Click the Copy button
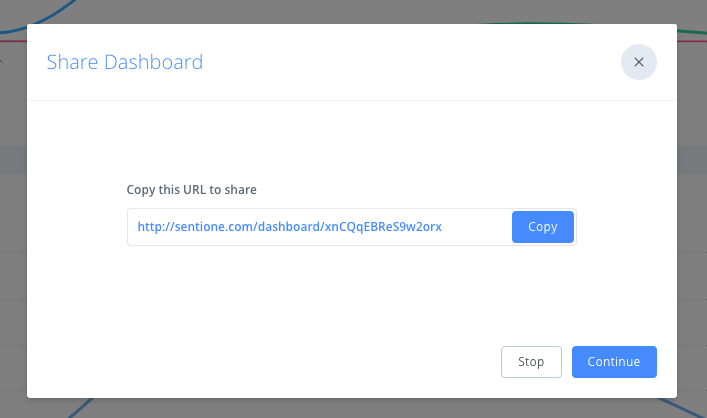Screen dimensions: 707x418 (542, 227)
